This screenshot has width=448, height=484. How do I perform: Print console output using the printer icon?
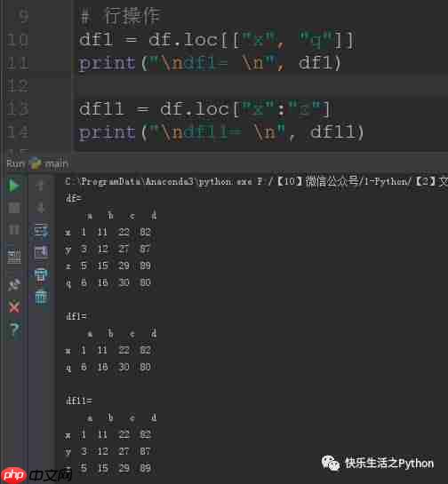[x=41, y=274]
